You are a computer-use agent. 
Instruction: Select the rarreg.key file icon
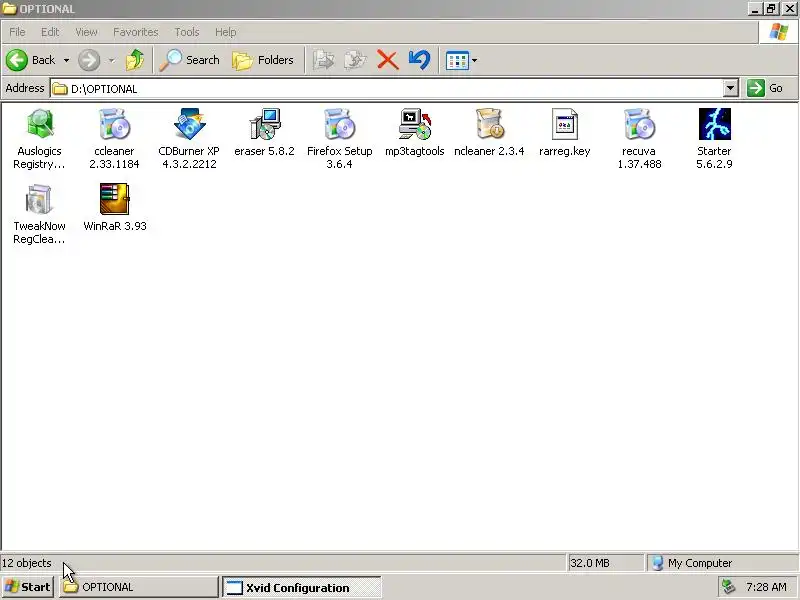click(x=564, y=124)
